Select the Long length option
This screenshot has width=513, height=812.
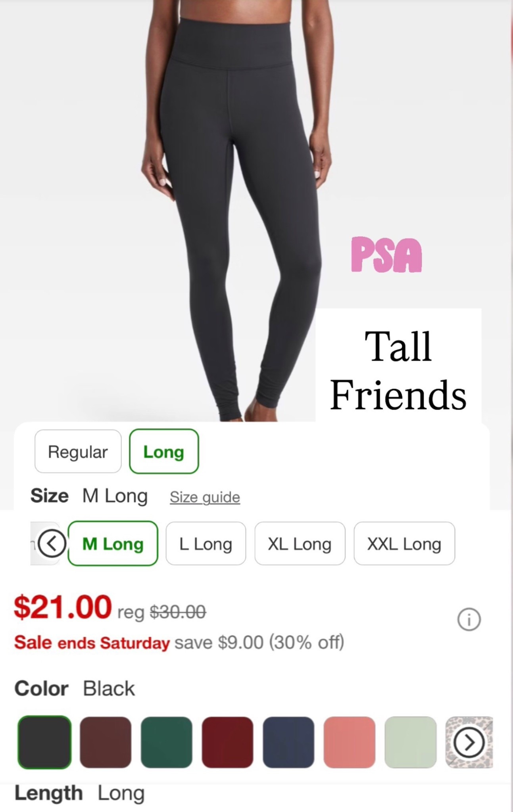point(164,451)
